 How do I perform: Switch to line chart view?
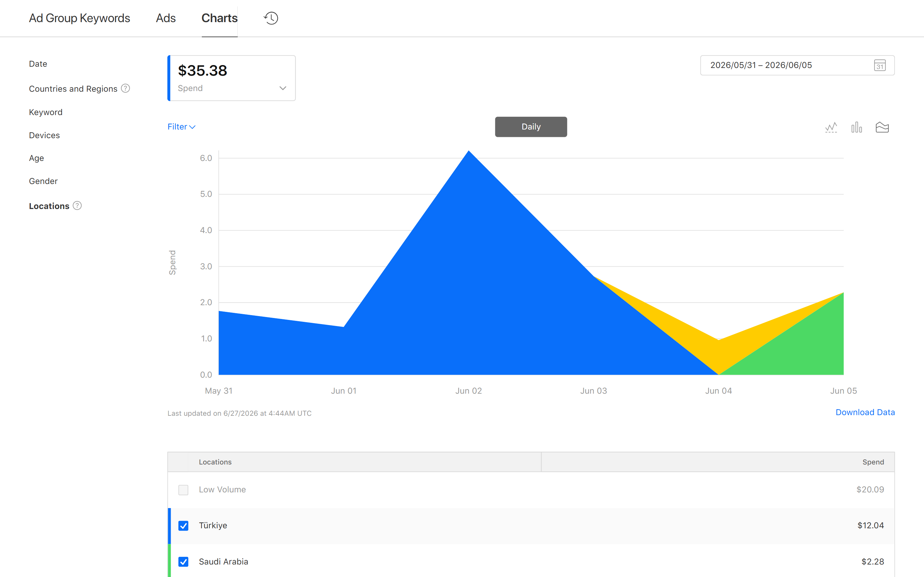coord(831,127)
